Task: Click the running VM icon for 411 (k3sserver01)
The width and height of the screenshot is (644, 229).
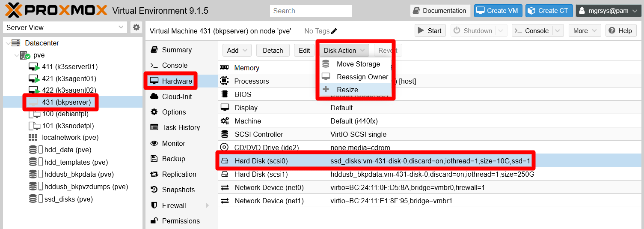Action: point(34,67)
